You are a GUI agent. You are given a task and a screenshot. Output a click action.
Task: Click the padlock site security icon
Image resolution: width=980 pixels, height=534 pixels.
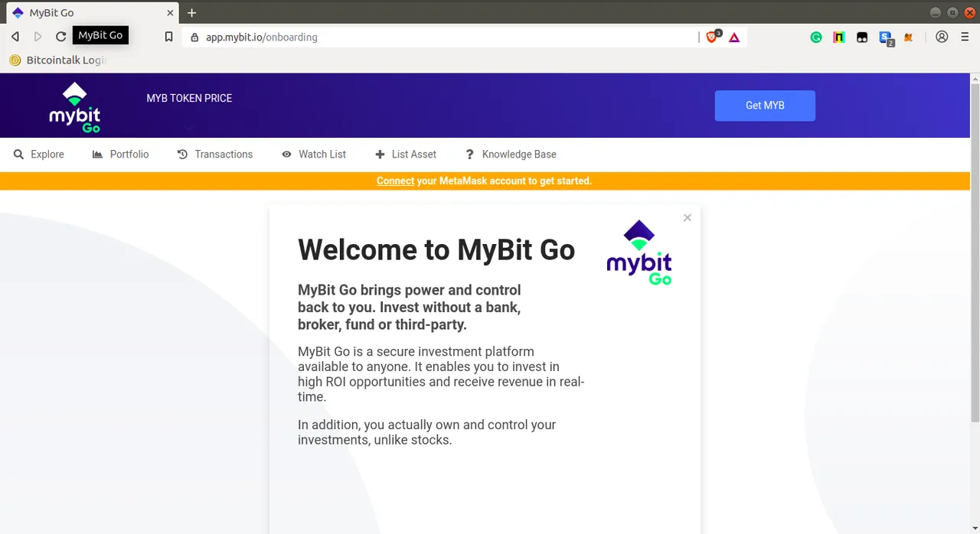click(194, 37)
